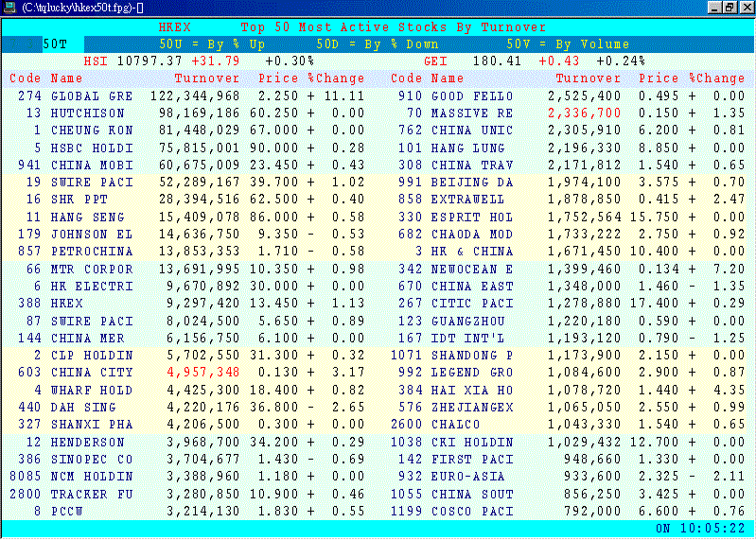Image resolution: width=756 pixels, height=540 pixels.
Task: Click the GEI index label
Action: [435, 61]
